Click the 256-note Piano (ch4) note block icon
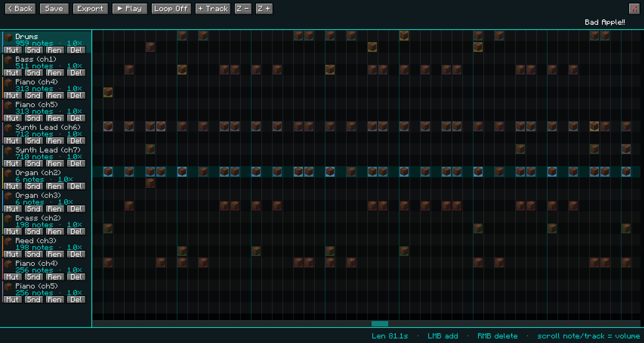Screen dimensions: 644x343 click(9, 264)
